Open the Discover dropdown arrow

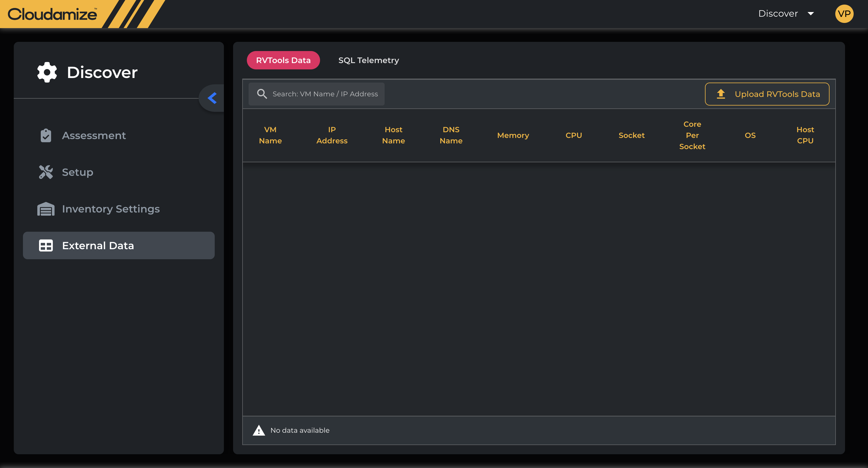coord(811,14)
